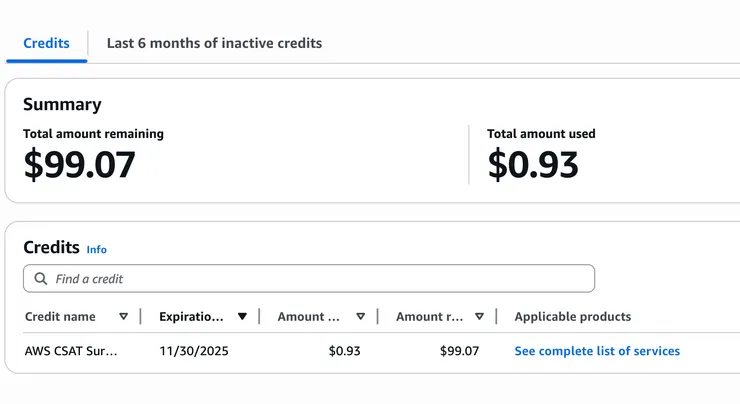Open the Info link next to Credits
The image size is (740, 404).
point(96,250)
